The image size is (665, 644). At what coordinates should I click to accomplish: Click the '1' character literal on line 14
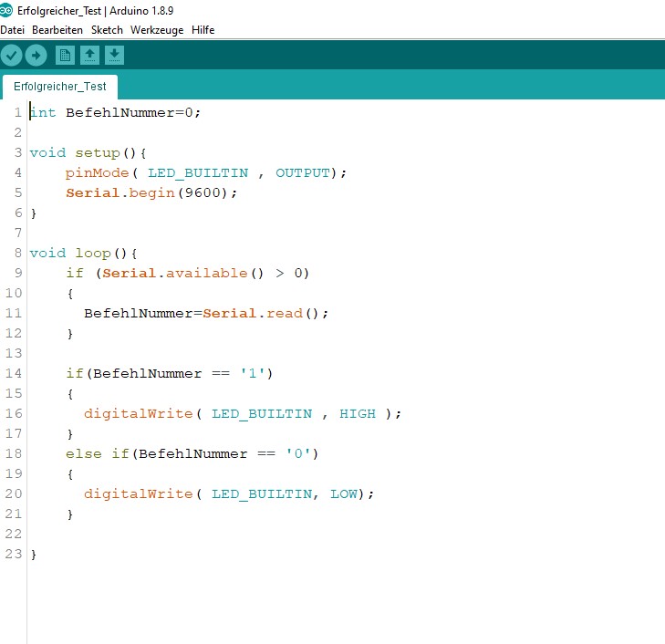tap(253, 373)
